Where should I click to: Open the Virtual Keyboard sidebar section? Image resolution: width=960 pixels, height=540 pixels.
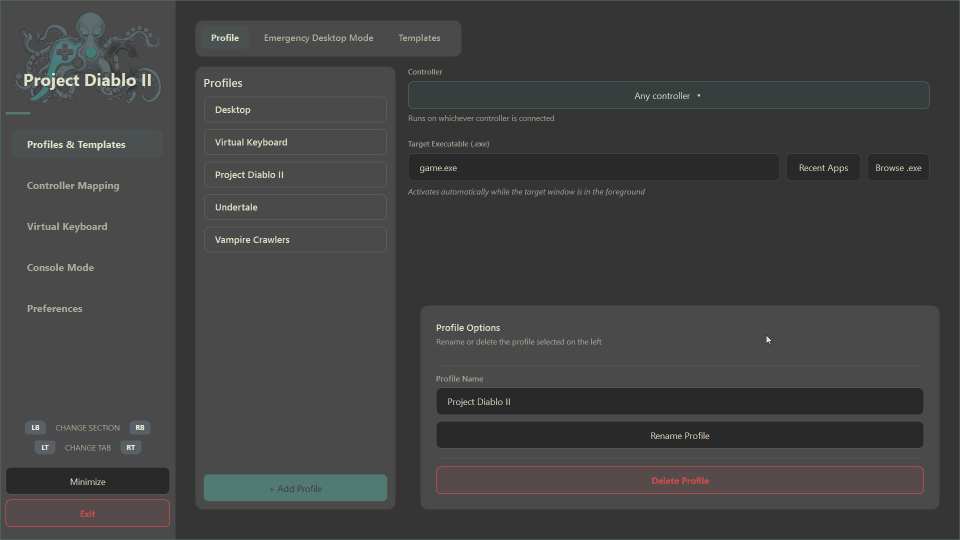[88, 227]
